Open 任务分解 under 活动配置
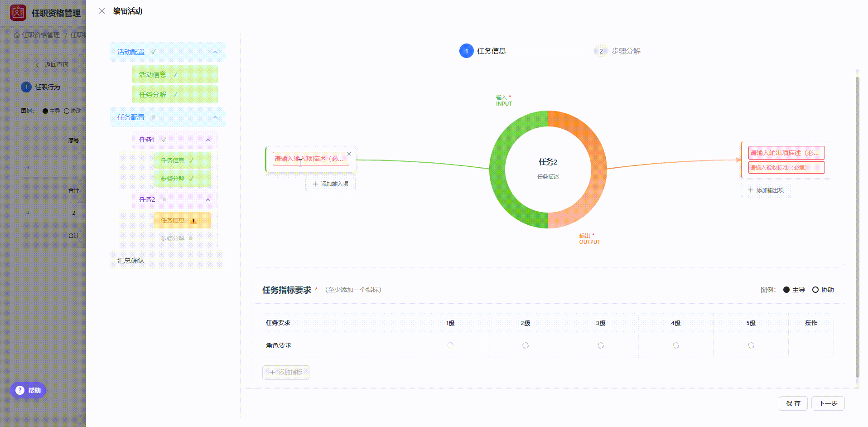Image resolution: width=868 pixels, height=427 pixels. [153, 94]
